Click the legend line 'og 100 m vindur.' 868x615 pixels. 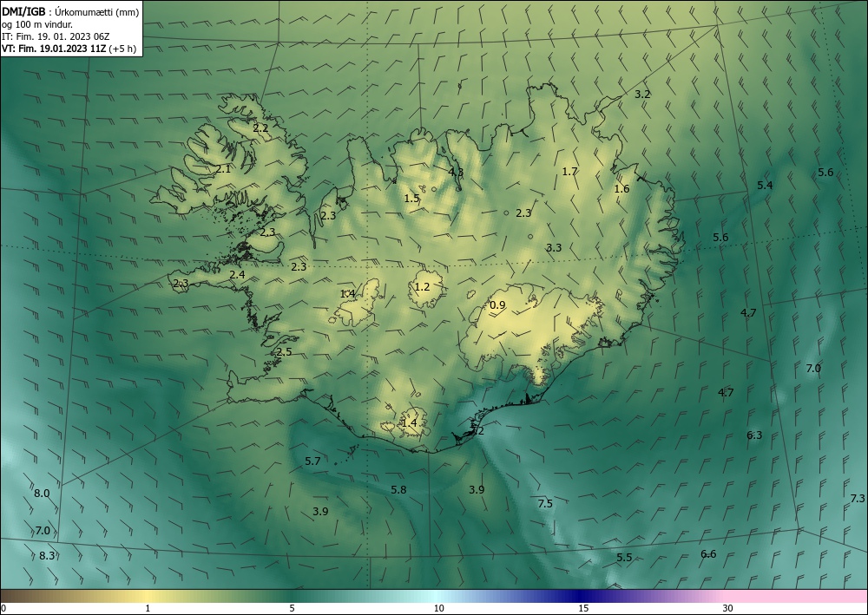(x=37, y=24)
